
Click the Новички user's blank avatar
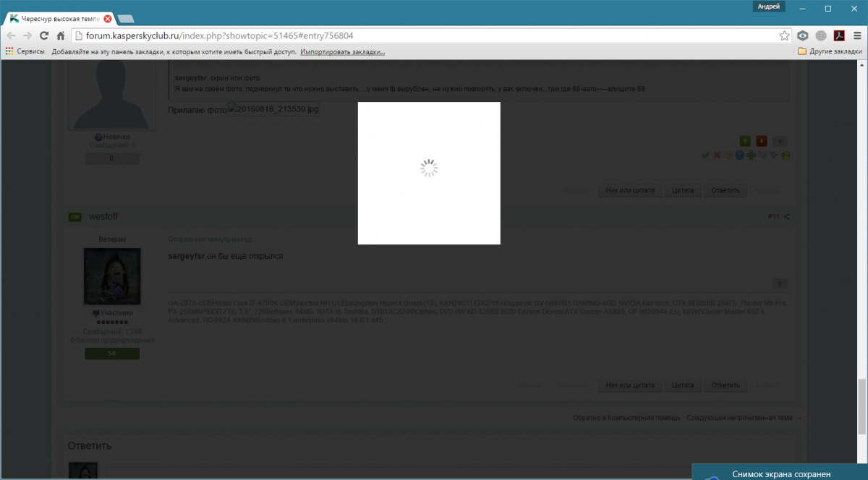(112, 95)
